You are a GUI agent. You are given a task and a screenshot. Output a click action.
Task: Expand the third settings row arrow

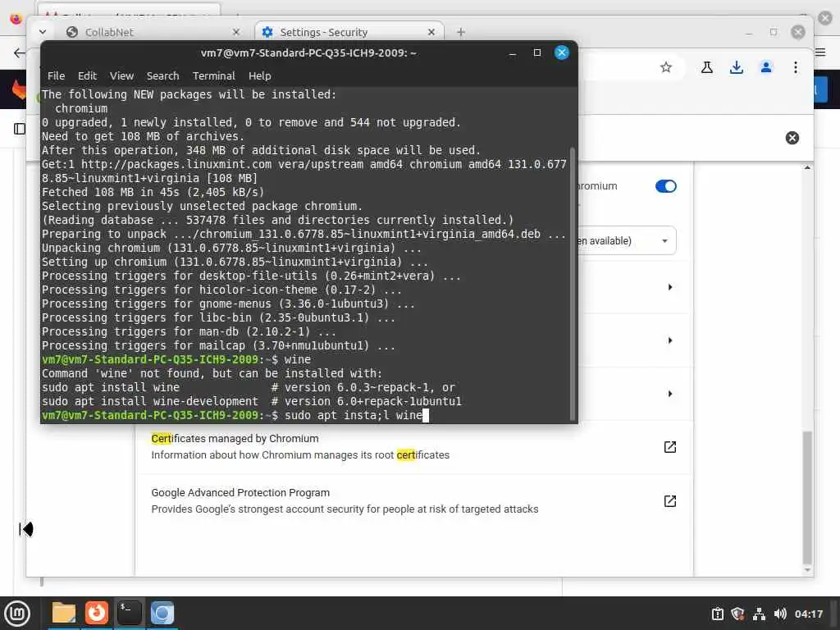pos(669,394)
